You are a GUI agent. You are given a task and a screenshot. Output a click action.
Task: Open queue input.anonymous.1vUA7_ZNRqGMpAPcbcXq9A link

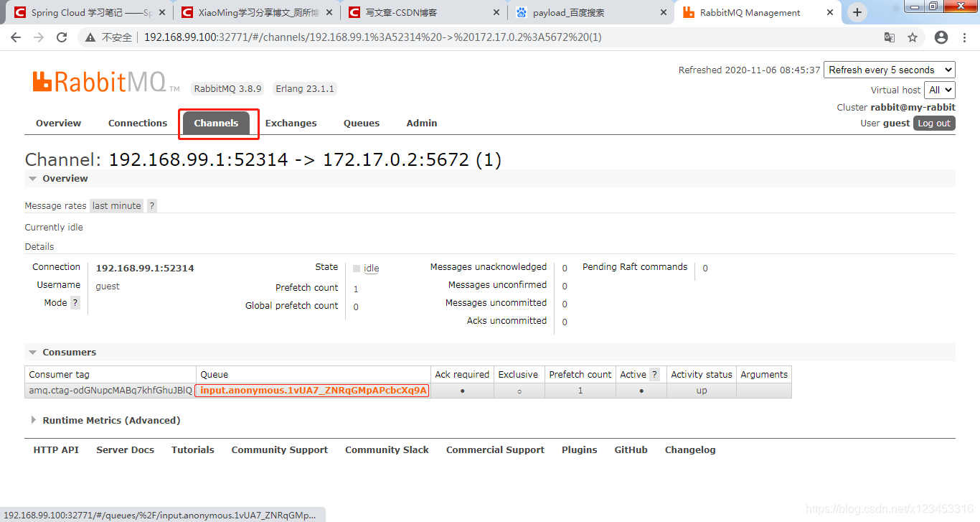pyautogui.click(x=314, y=391)
